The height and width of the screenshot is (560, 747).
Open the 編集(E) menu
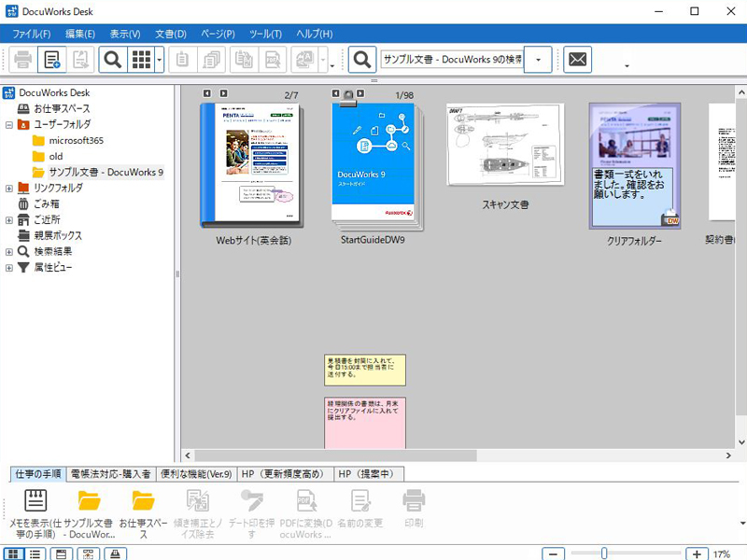[x=80, y=34]
